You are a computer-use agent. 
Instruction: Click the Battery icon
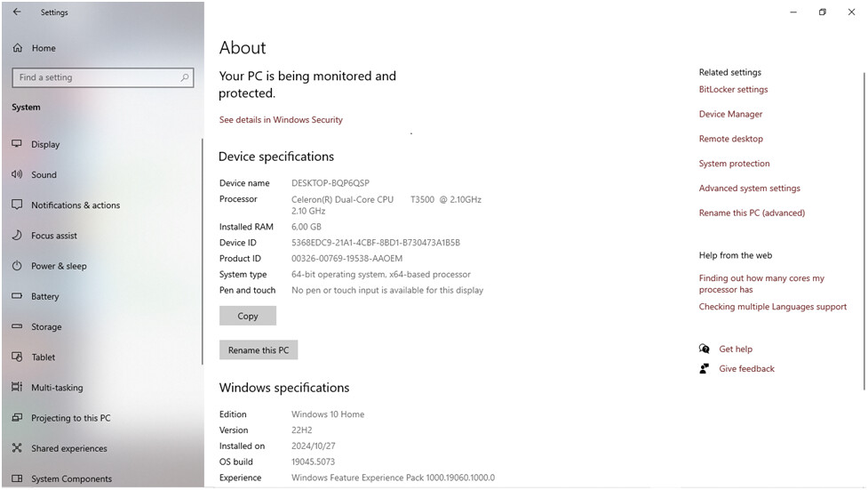coord(17,296)
